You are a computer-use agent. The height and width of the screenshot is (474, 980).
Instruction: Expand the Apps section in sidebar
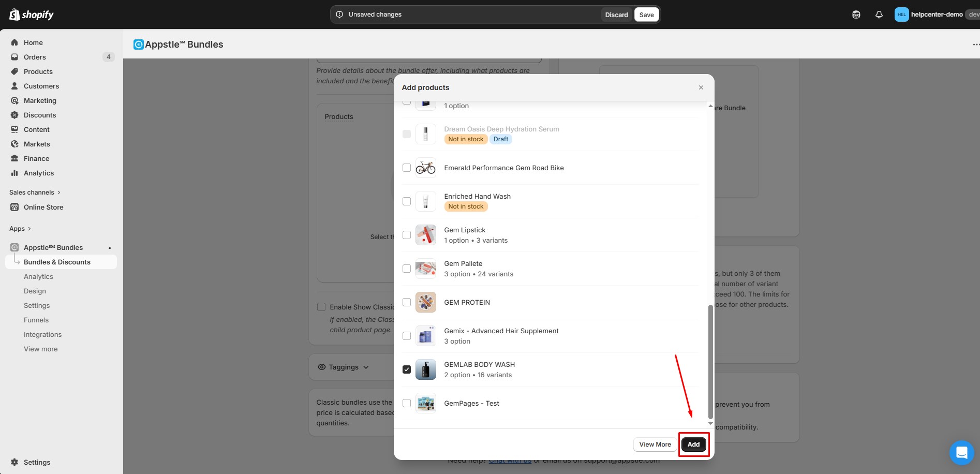click(x=20, y=229)
